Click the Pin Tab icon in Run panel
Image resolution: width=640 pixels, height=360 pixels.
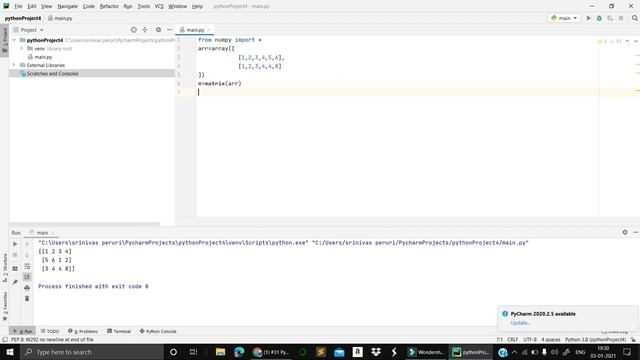(x=15, y=282)
